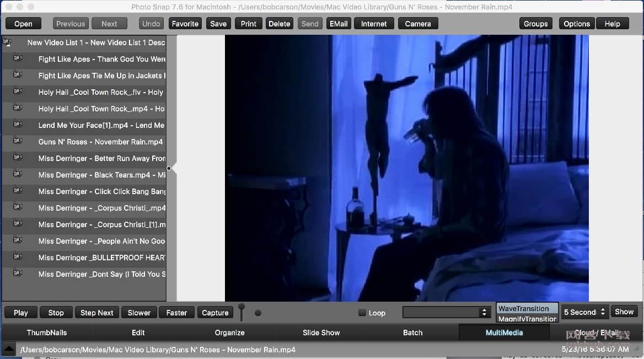The image size is (644, 359).
Task: Select Guns N' Roses - November Rain.mp4 row
Action: 84,142
